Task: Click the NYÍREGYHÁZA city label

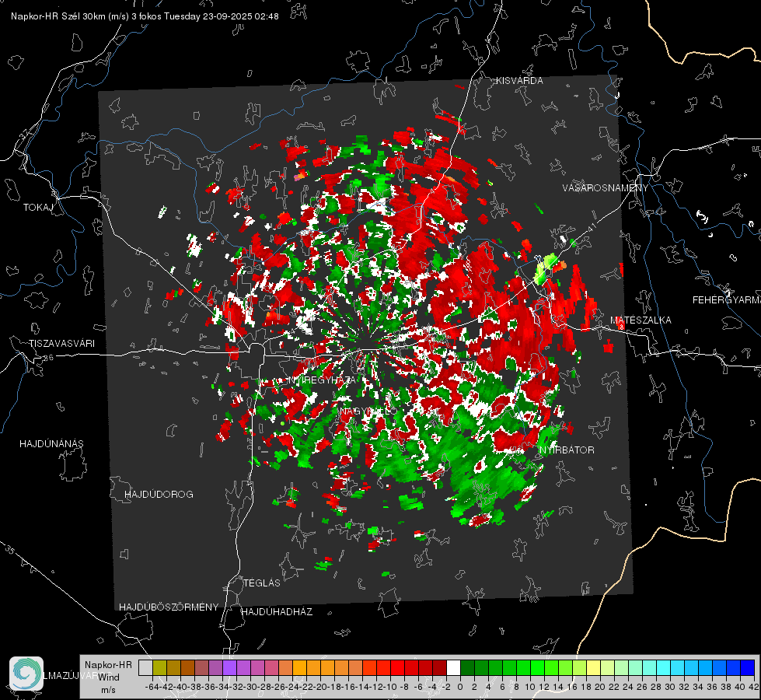Action: [x=322, y=380]
